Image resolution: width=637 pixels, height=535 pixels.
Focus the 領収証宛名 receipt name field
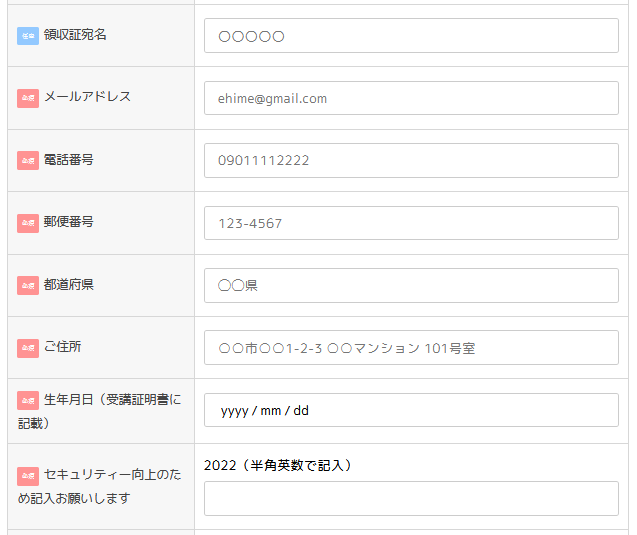pyautogui.click(x=411, y=36)
